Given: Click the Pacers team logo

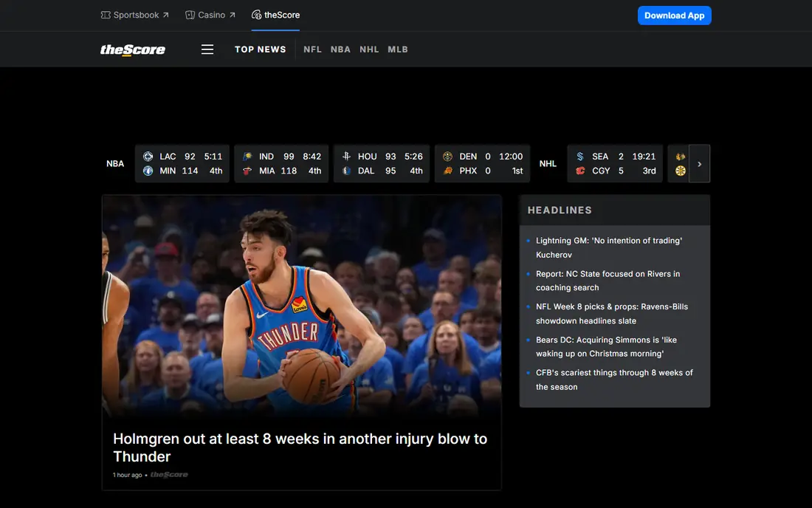Looking at the screenshot, I should tap(247, 157).
